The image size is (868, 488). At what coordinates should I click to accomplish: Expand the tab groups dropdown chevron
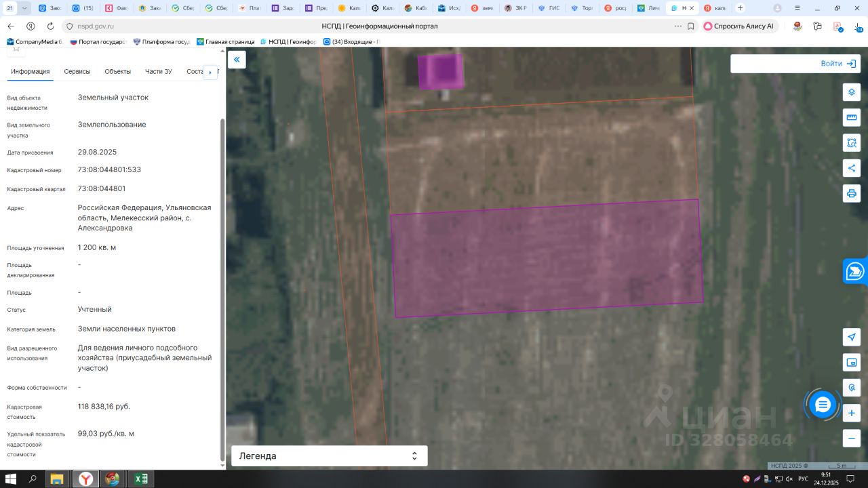(x=25, y=8)
